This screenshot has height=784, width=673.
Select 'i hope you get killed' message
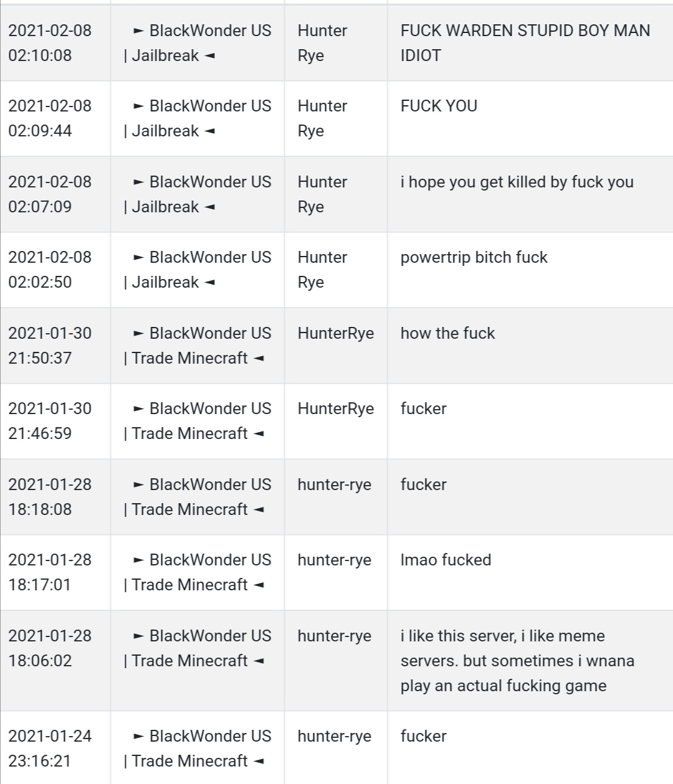[517, 182]
